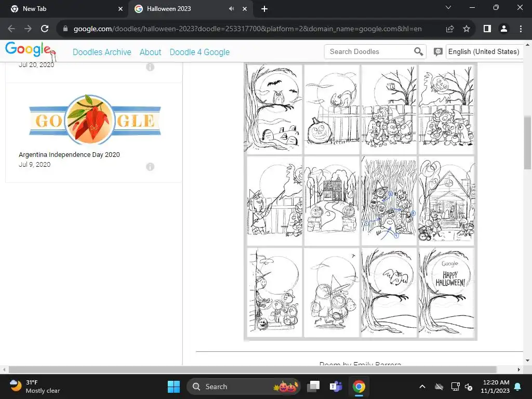
Task: Open a new browser tab
Action: pyautogui.click(x=264, y=9)
